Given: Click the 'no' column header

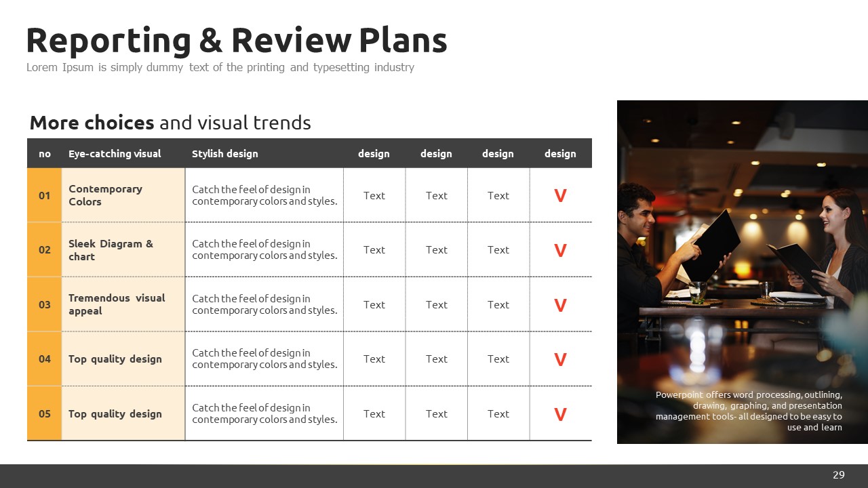Looking at the screenshot, I should tap(45, 154).
